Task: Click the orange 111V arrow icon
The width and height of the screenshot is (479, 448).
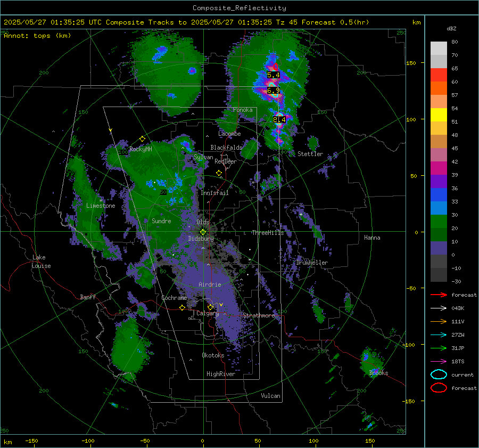Action: tap(439, 321)
